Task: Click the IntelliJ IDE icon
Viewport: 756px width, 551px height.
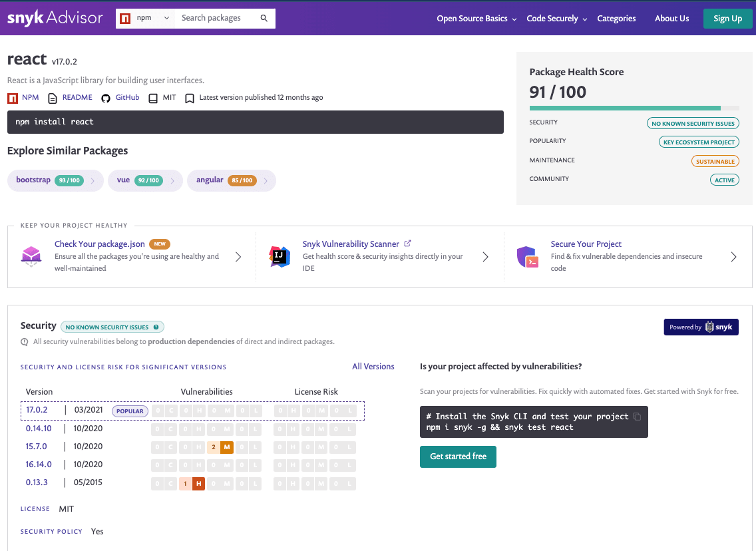Action: coord(280,256)
